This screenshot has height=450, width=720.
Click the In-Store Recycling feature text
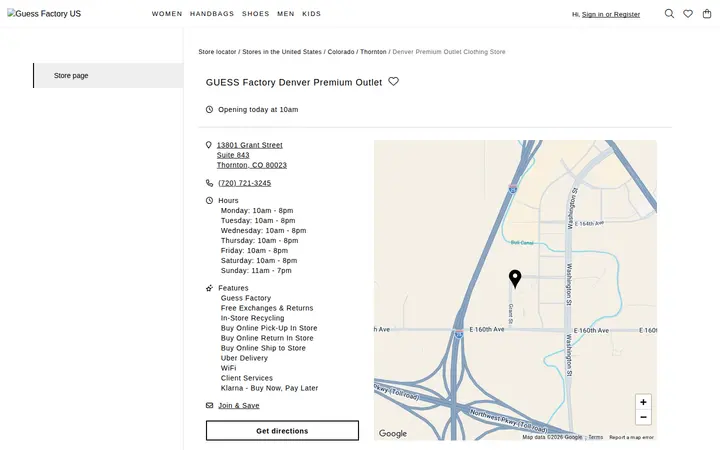click(253, 318)
